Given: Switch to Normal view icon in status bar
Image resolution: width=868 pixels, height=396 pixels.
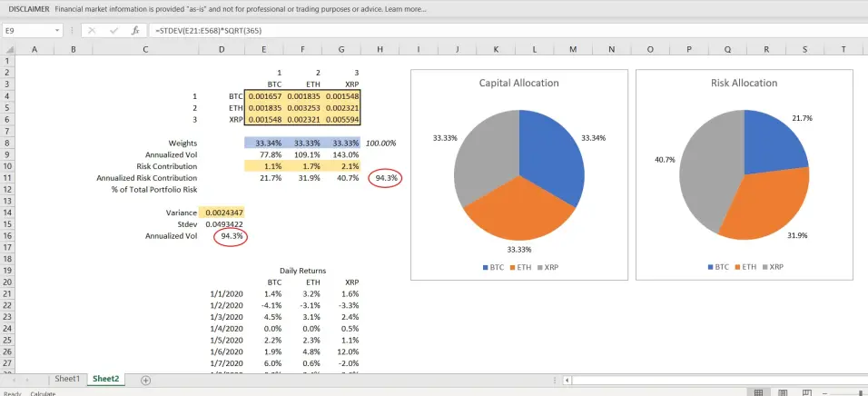Looking at the screenshot, I should coord(758,392).
